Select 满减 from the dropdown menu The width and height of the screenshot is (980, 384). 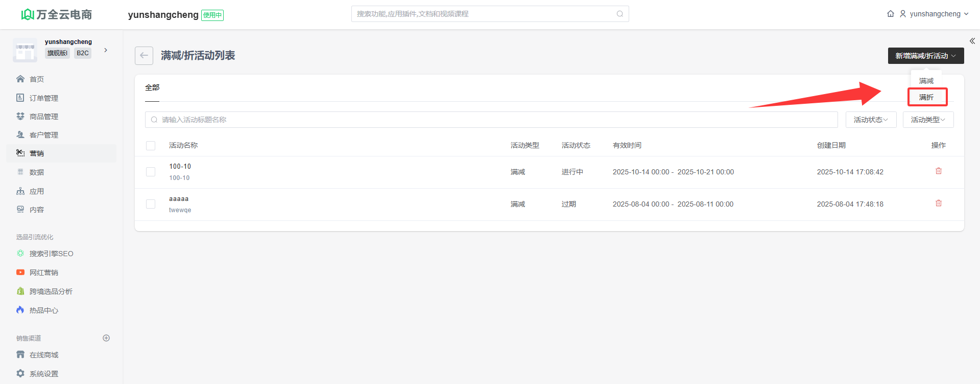click(926, 81)
